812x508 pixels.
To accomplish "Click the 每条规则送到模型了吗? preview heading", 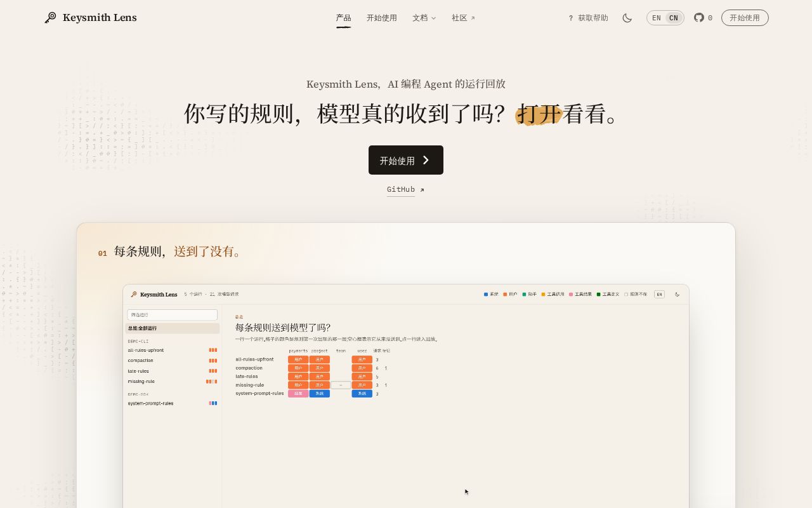I will 283,328.
